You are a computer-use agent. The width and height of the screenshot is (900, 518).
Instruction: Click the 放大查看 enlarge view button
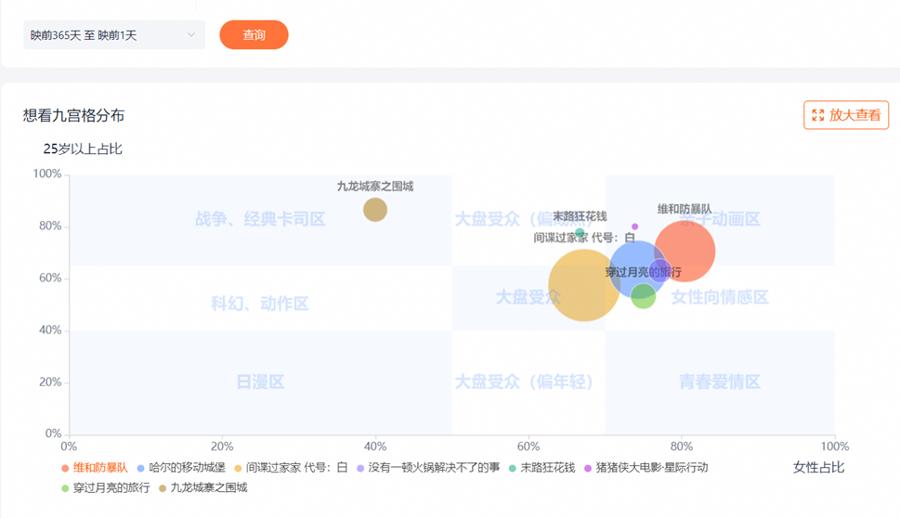point(846,115)
